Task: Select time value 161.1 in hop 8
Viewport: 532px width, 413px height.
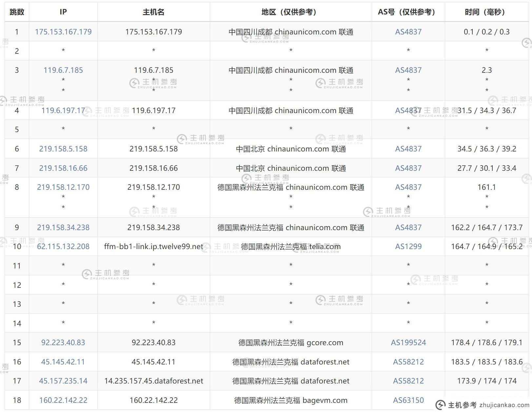Action: [x=487, y=187]
